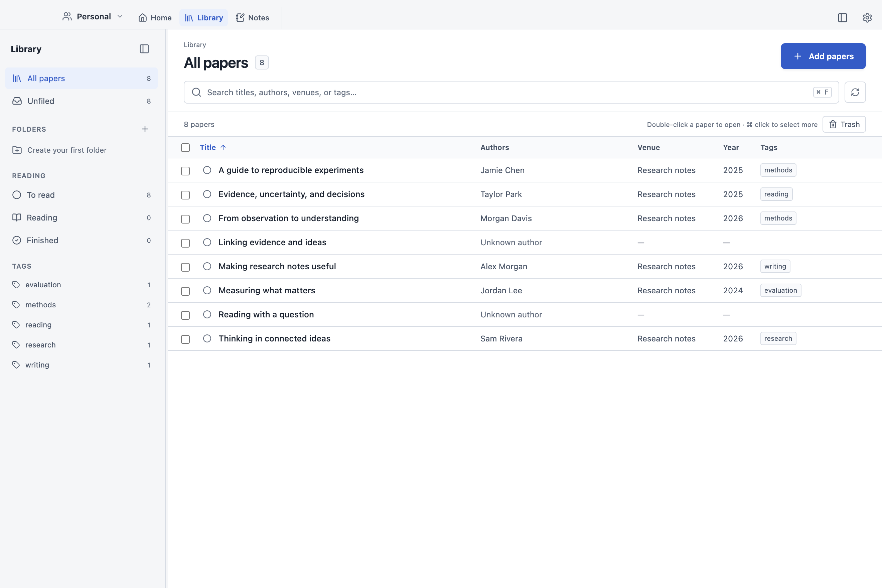The height and width of the screenshot is (588, 882).
Task: Click the Authors column header
Action: pos(495,147)
